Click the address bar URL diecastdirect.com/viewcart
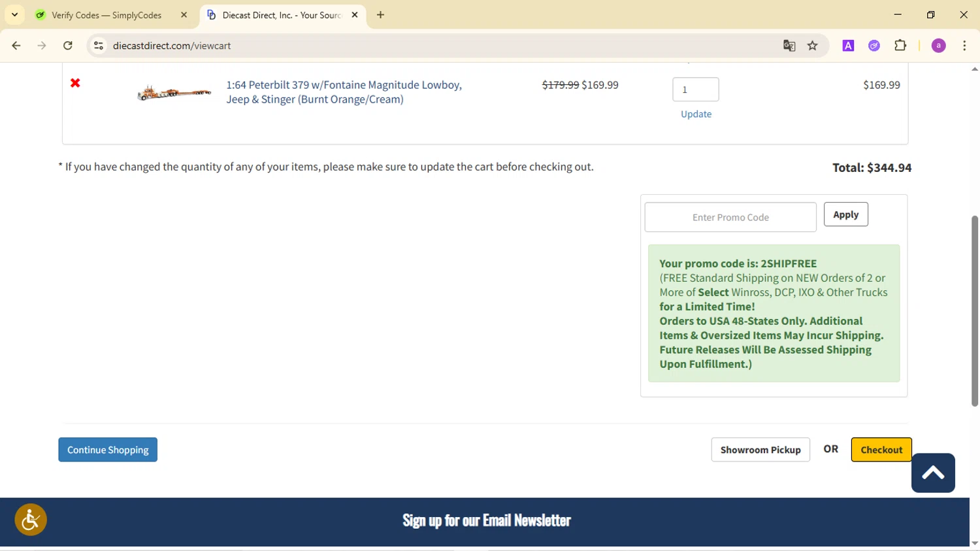Image resolution: width=980 pixels, height=551 pixels. [x=172, y=46]
